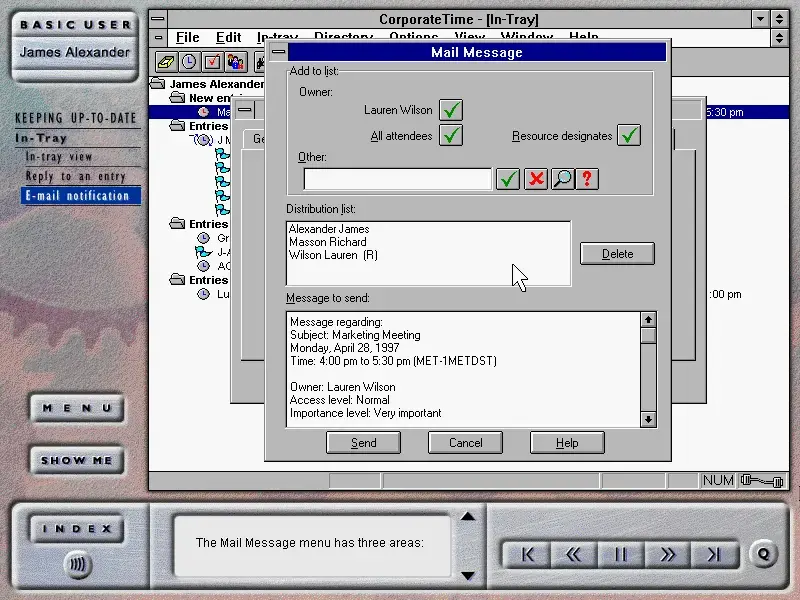
Task: Click the red checkmark task toolbar icon
Action: [212, 62]
